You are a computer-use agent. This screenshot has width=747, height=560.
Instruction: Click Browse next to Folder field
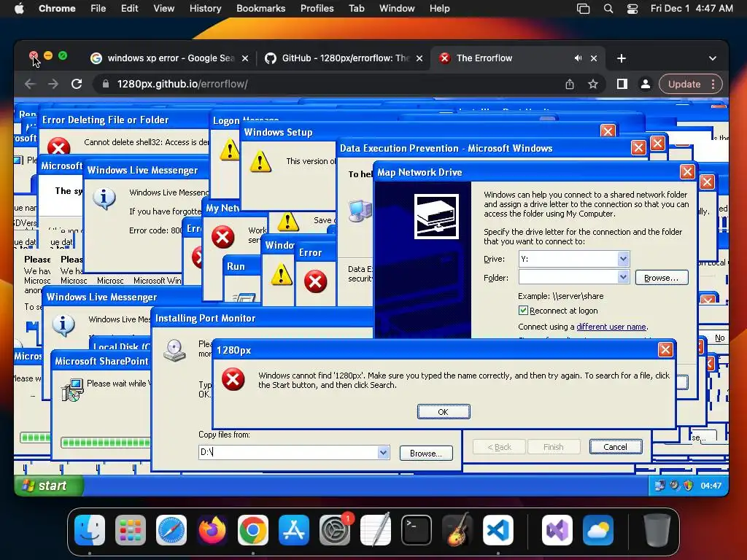661,278
